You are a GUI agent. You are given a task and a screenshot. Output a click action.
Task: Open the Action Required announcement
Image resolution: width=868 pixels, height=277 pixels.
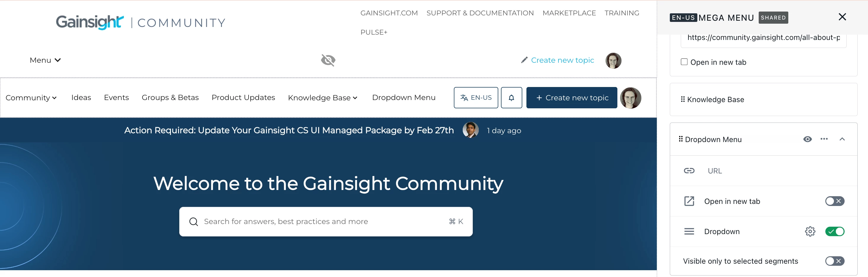(x=289, y=130)
